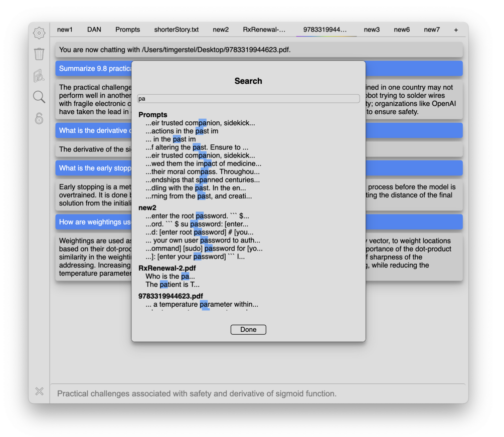The height and width of the screenshot is (437, 504).
Task: Select result 'The patient is T...'
Action: (x=173, y=285)
